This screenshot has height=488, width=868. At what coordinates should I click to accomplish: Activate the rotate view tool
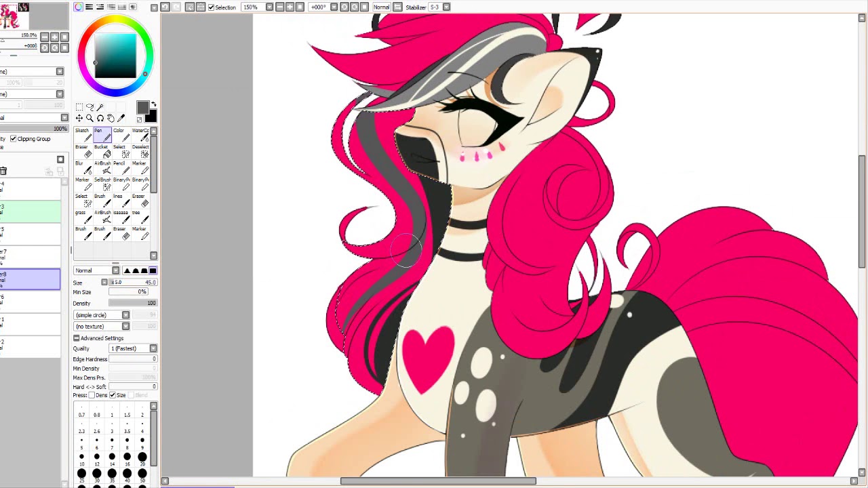100,119
